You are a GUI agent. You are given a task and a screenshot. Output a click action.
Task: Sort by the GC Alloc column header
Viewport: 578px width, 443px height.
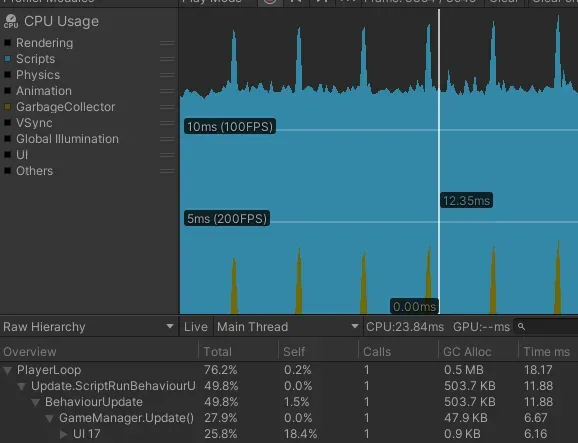(478, 352)
